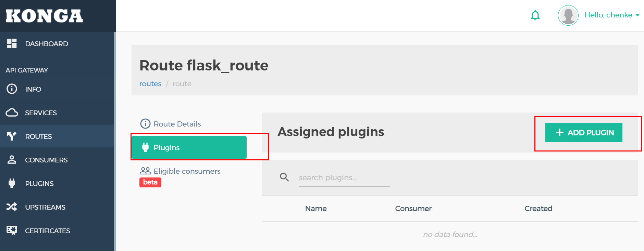Screen dimensions: 644x251
Task: Click the search magnifier icon
Action: point(284,177)
